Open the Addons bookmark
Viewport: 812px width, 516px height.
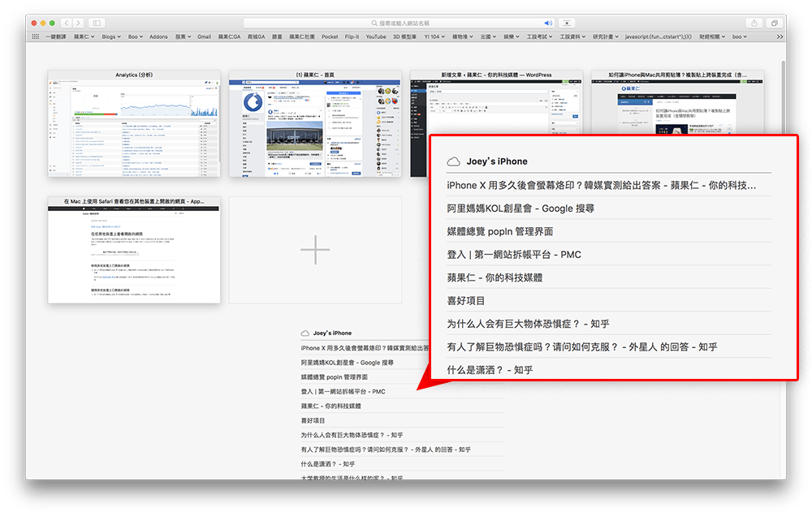tap(158, 37)
